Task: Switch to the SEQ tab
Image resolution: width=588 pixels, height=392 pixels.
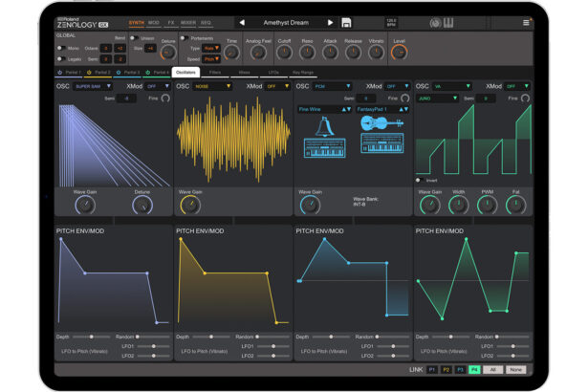Action: click(x=206, y=23)
